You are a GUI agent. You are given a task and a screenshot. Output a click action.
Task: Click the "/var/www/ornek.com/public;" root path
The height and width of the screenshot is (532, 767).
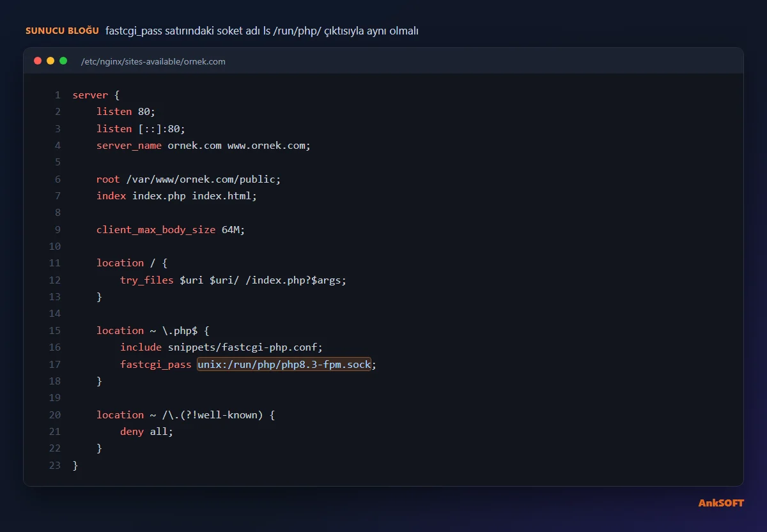coord(203,179)
